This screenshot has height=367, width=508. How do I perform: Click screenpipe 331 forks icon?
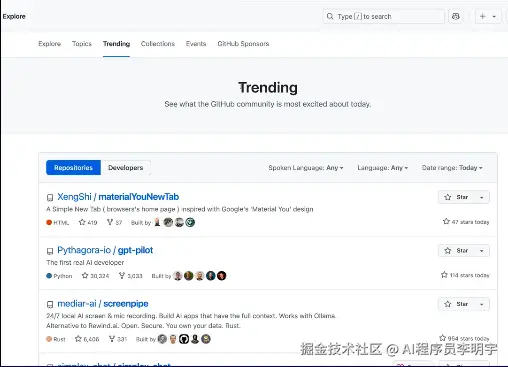(x=112, y=339)
